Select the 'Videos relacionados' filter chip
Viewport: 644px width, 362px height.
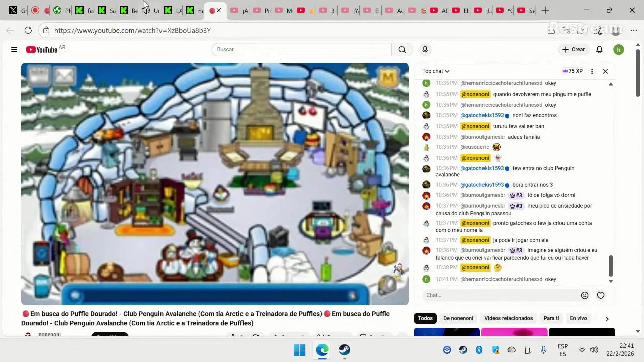point(508,318)
